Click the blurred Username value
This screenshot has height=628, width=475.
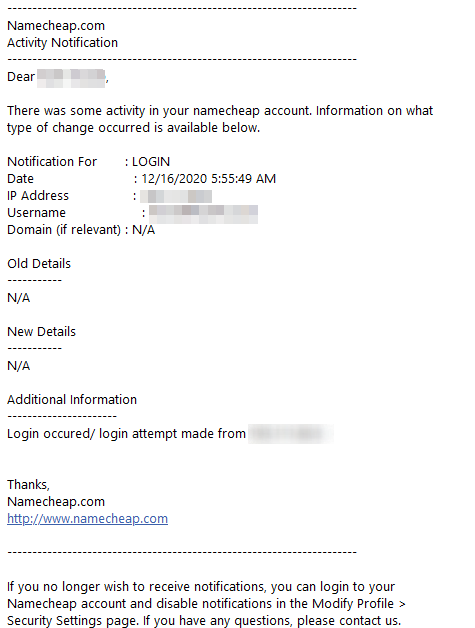203,214
